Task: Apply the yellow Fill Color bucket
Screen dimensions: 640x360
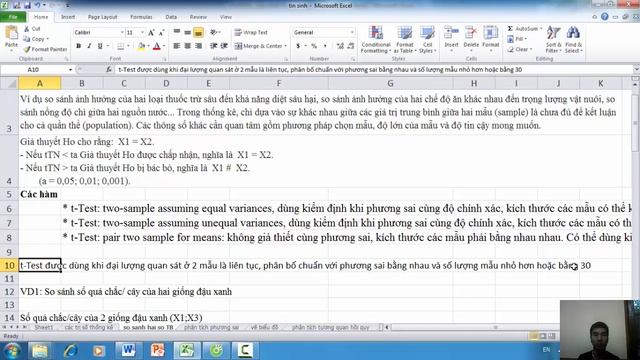Action: click(x=141, y=46)
